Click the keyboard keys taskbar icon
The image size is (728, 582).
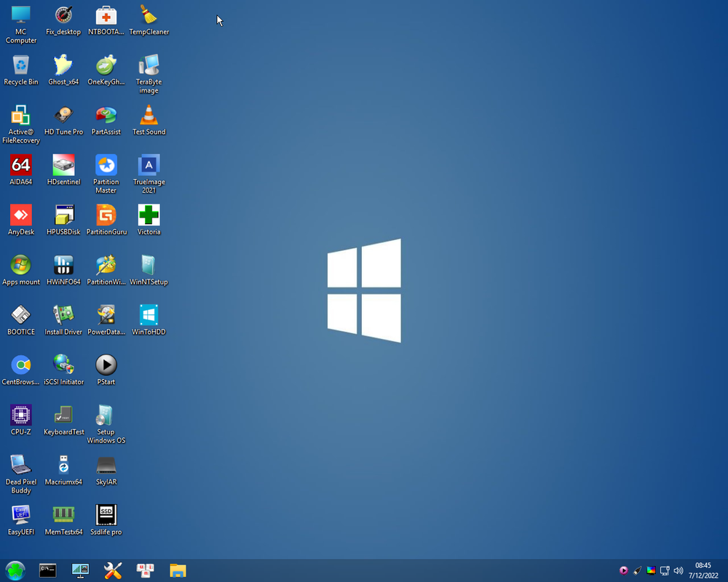[146, 570]
